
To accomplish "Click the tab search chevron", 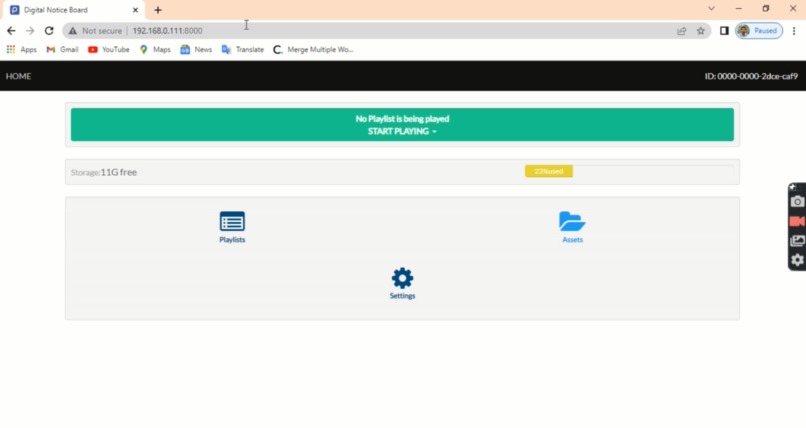I will (711, 9).
